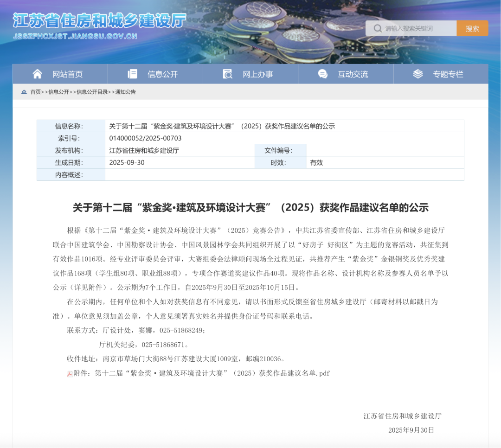This screenshot has width=501, height=448.
Task: Click the house icon beside 网站首页
Action: point(38,74)
